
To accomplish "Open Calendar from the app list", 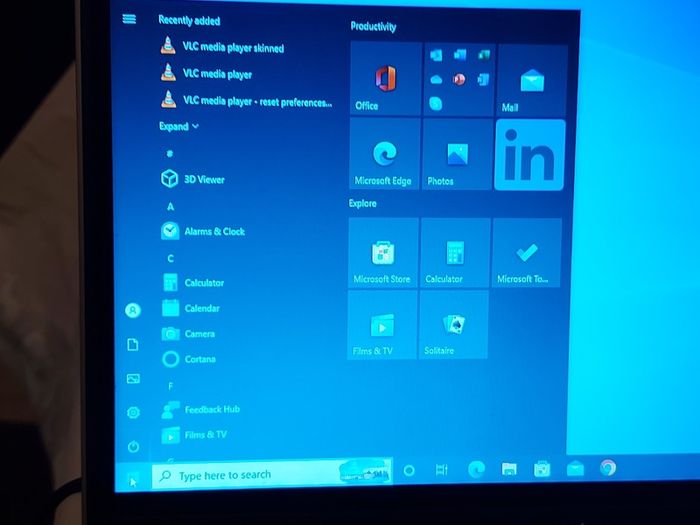I will click(x=191, y=308).
